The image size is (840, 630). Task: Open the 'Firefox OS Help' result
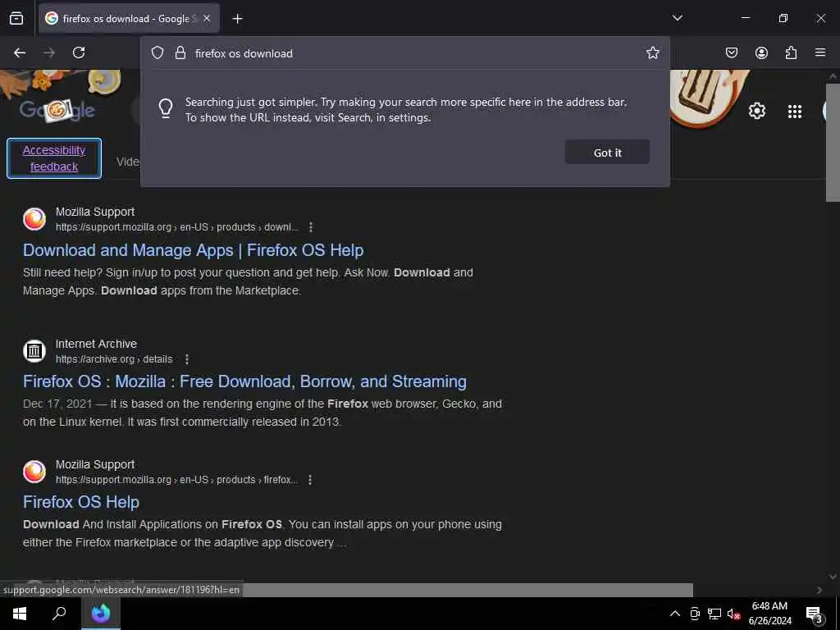pos(81,502)
